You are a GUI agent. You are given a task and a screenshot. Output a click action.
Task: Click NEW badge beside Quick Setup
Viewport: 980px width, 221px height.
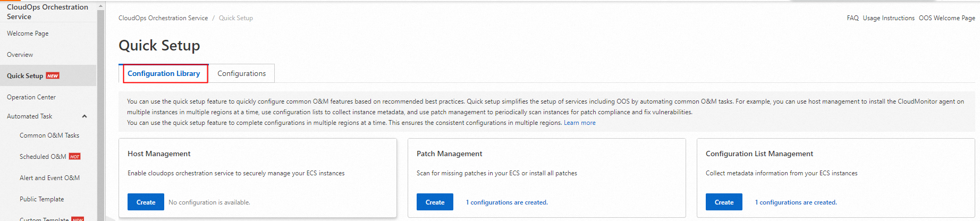point(53,76)
